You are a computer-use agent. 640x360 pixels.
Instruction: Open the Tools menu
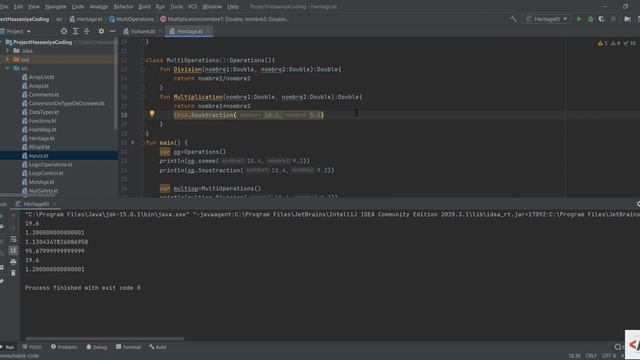click(176, 7)
